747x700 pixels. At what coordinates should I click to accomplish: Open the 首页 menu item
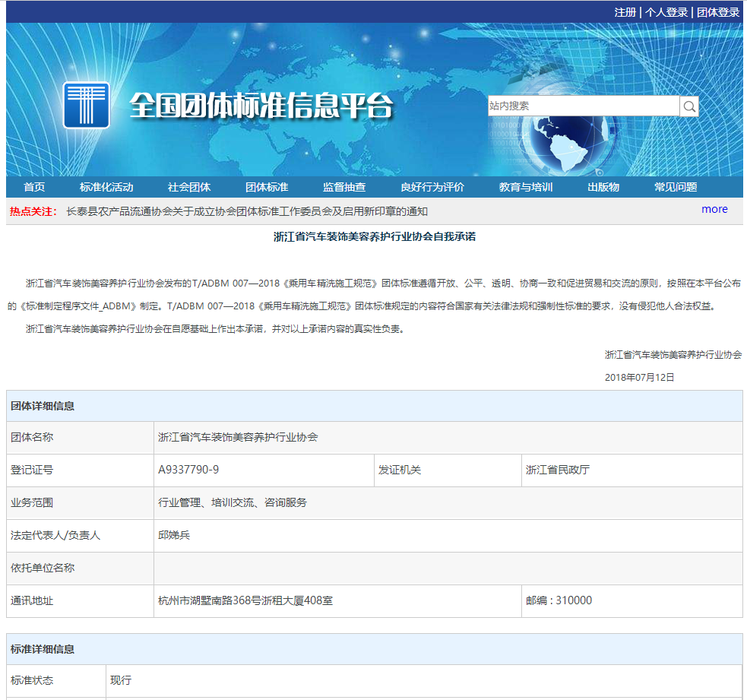[36, 186]
